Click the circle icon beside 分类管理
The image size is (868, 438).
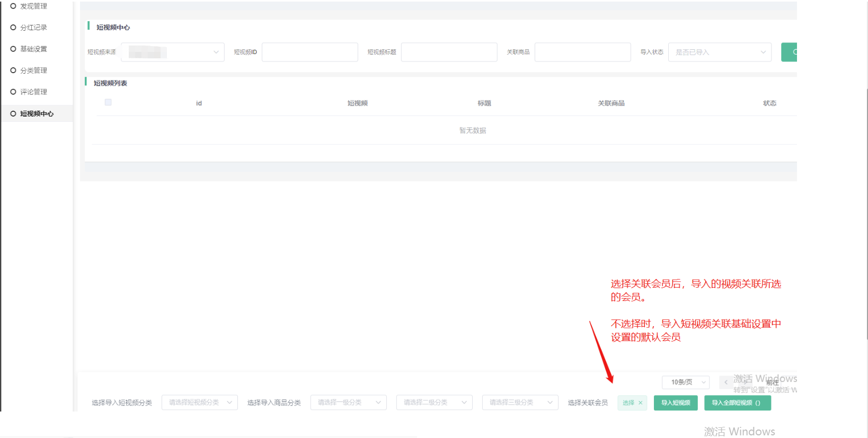coord(13,70)
